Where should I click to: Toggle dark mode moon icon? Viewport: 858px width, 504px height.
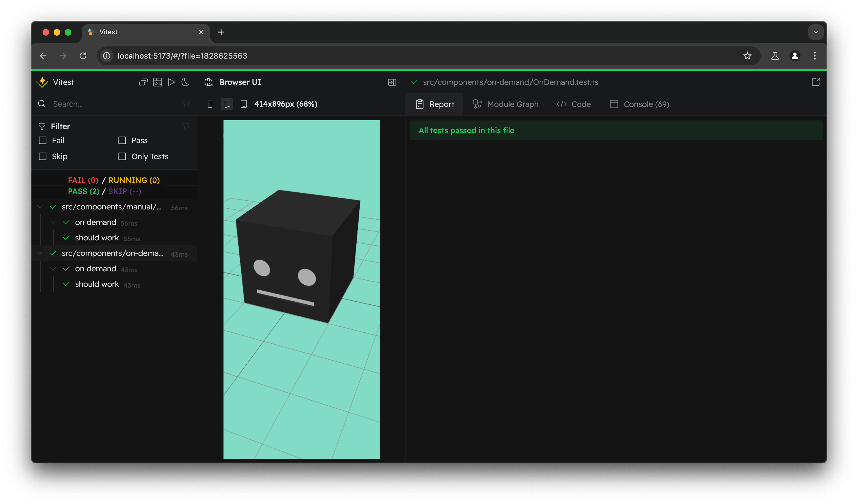(x=187, y=82)
